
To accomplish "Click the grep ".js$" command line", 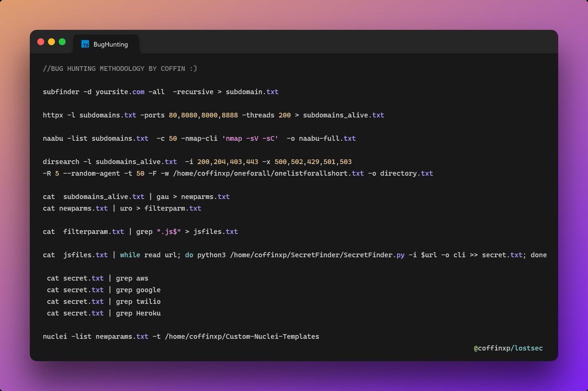I will pyautogui.click(x=141, y=232).
